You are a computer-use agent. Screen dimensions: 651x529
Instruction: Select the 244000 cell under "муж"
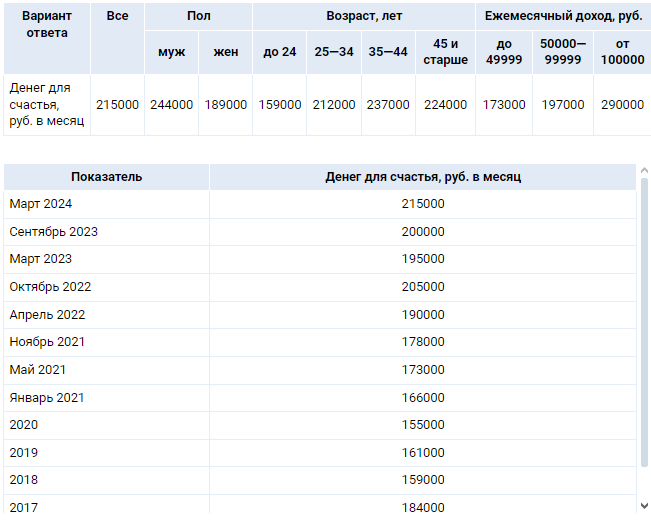click(x=171, y=104)
